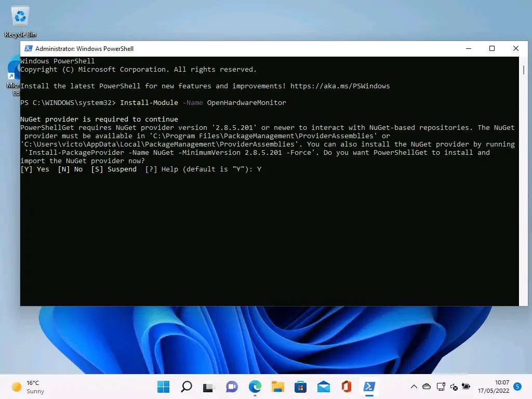The width and height of the screenshot is (532, 399).
Task: Open network status tray icon
Action: [441, 387]
